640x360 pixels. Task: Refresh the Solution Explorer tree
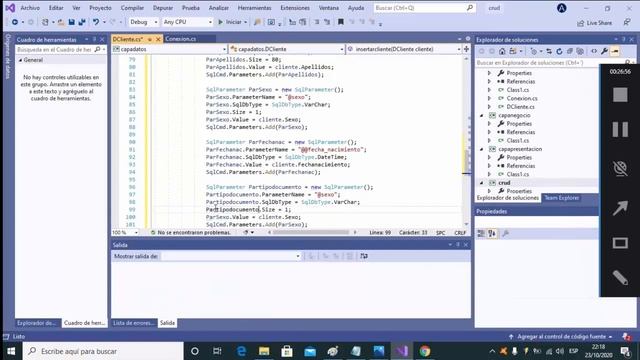tap(559, 51)
